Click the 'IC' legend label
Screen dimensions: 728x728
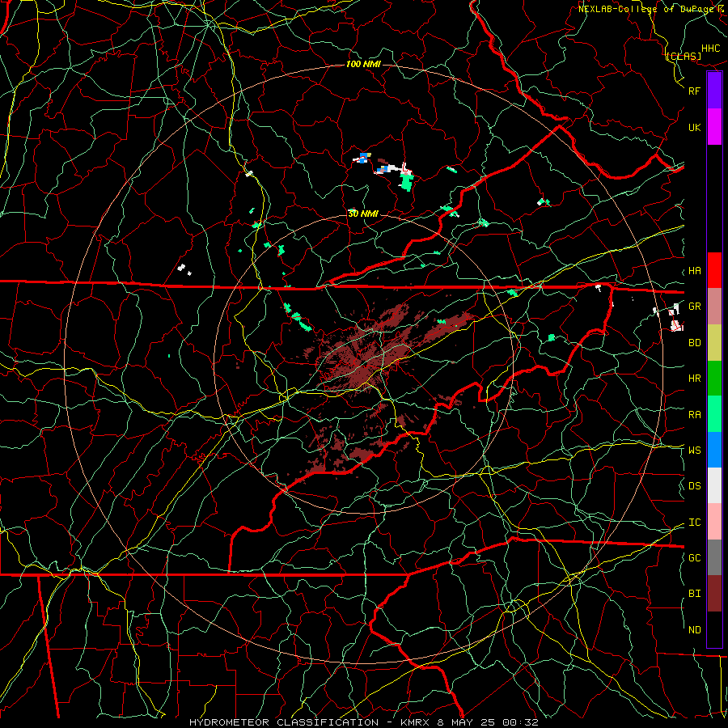click(x=694, y=523)
